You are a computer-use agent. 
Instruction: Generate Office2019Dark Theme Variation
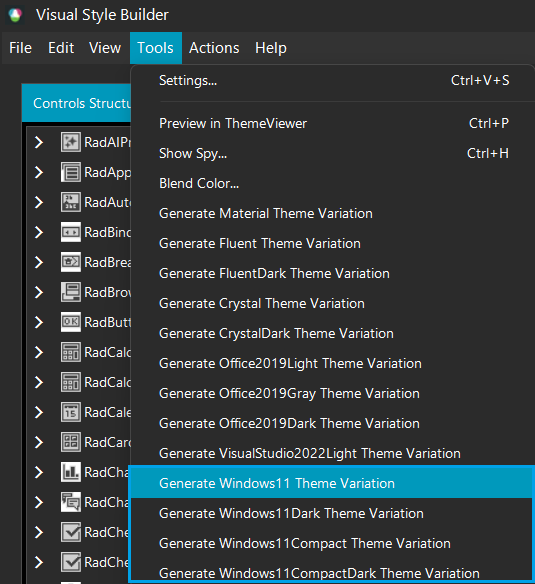(334, 423)
